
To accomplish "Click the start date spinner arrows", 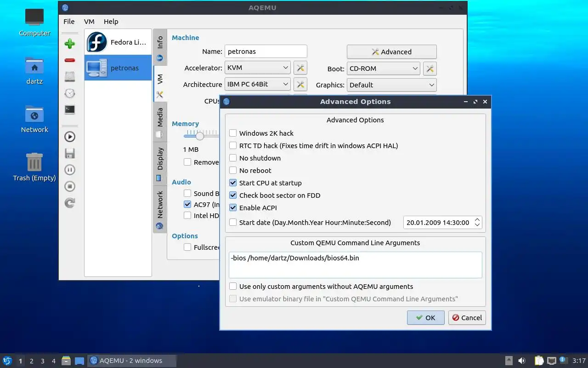I will point(477,222).
